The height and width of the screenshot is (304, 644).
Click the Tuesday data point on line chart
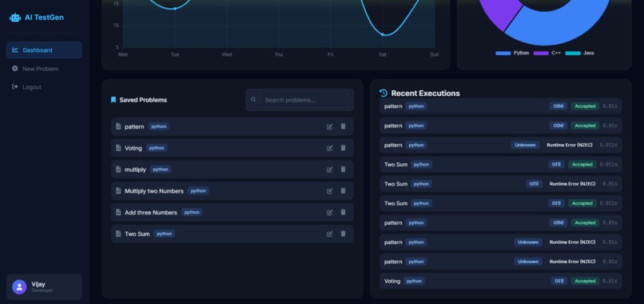pos(174,9)
